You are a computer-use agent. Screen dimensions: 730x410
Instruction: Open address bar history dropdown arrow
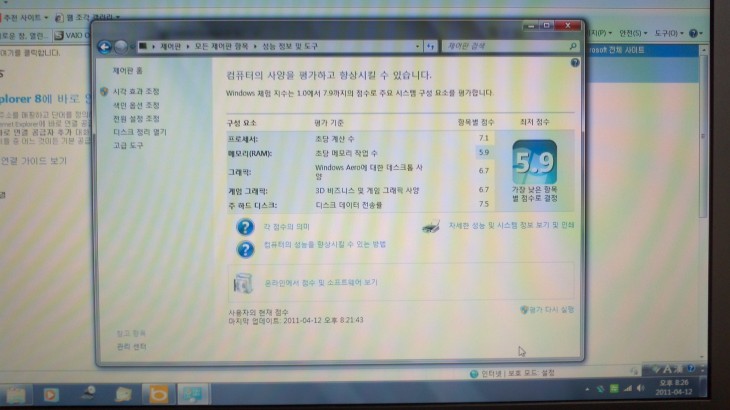pos(417,47)
